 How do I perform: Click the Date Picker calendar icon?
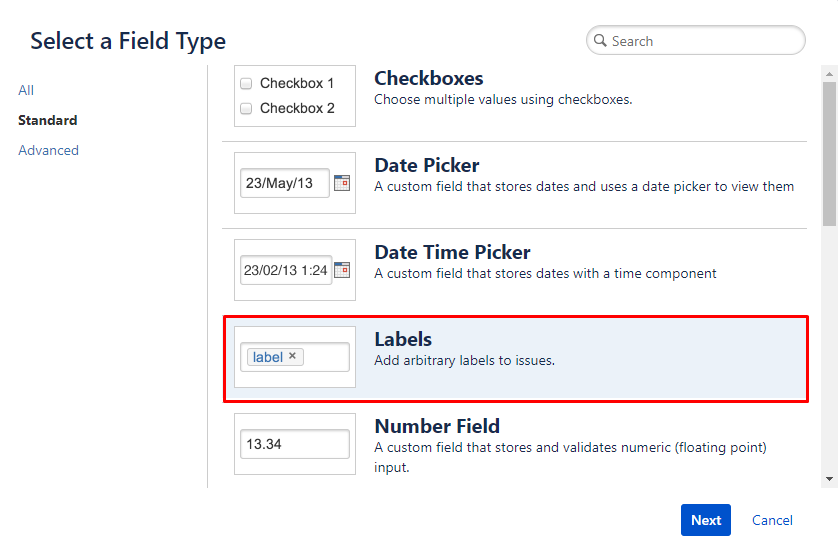click(342, 183)
